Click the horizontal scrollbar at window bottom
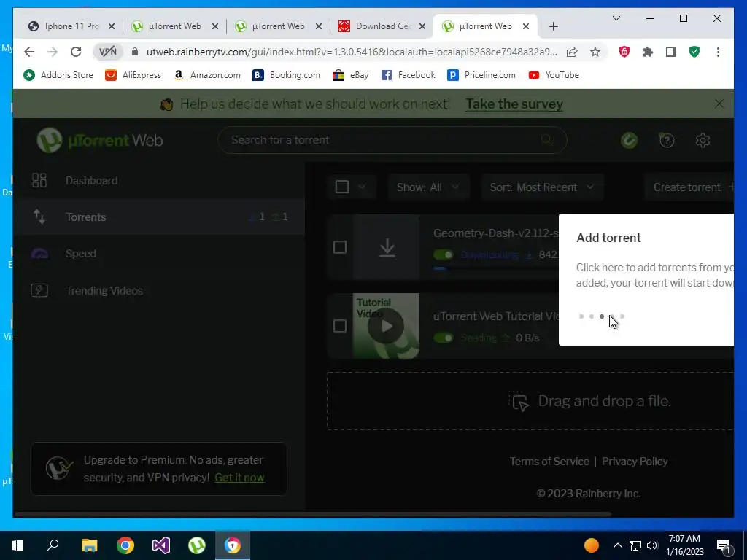The image size is (747, 560). pyautogui.click(x=312, y=514)
